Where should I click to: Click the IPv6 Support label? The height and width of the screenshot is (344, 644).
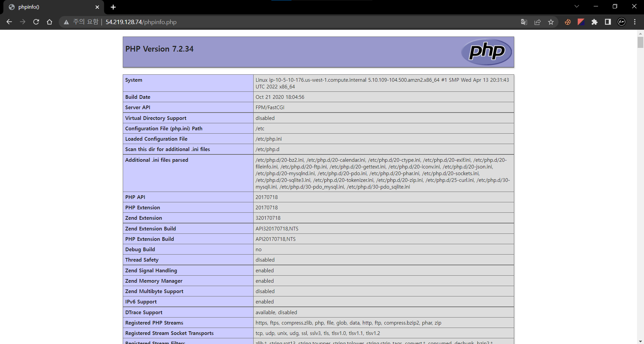pyautogui.click(x=141, y=302)
